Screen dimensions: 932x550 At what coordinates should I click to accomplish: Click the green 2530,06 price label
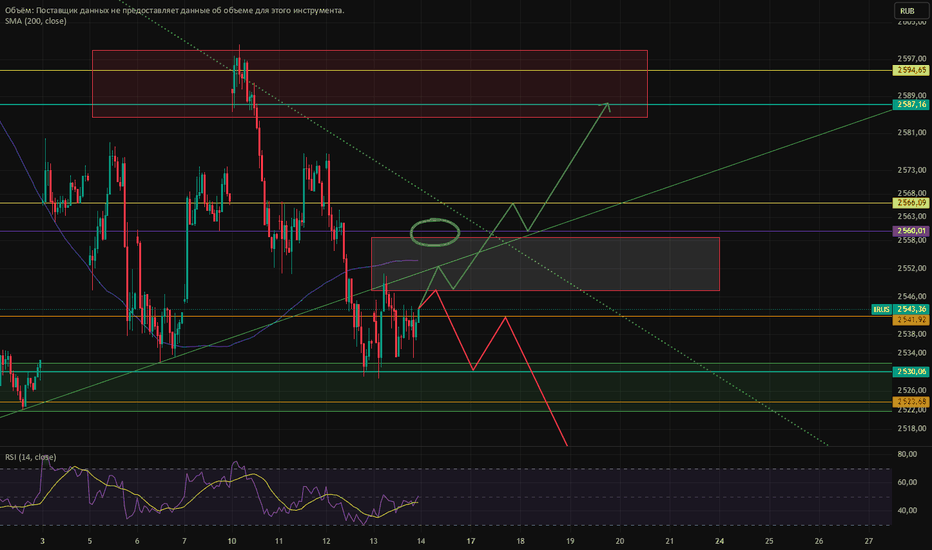click(909, 371)
